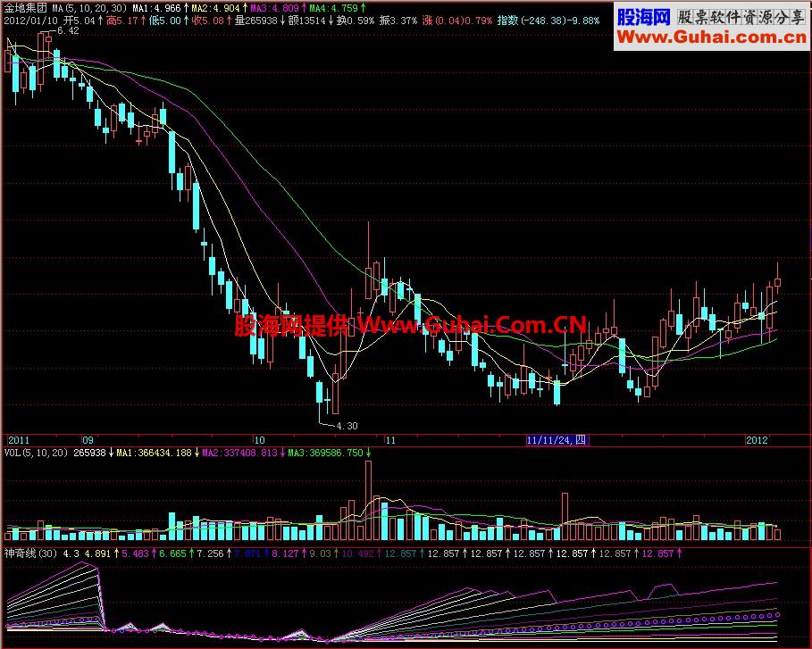The width and height of the screenshot is (812, 649).
Task: Click the 10.492 value in 神奇线 row
Action: (358, 553)
